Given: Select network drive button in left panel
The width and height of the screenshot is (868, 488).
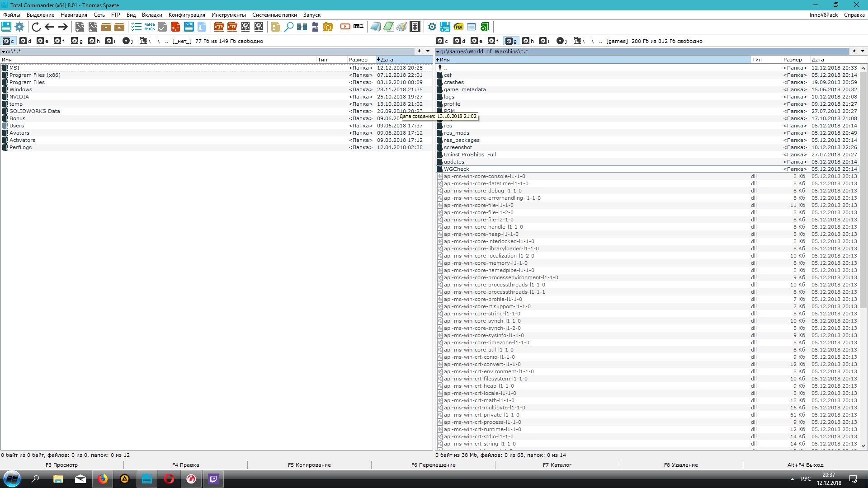Looking at the screenshot, I should coord(146,41).
